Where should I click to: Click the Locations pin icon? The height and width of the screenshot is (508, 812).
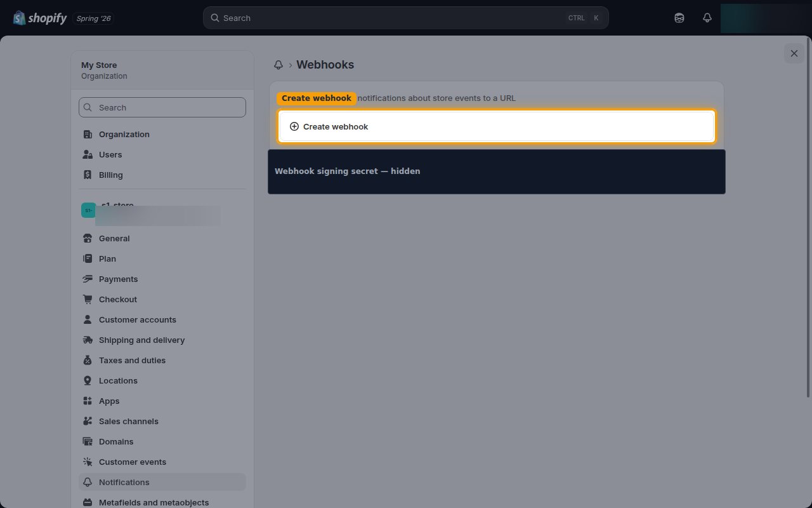(88, 380)
